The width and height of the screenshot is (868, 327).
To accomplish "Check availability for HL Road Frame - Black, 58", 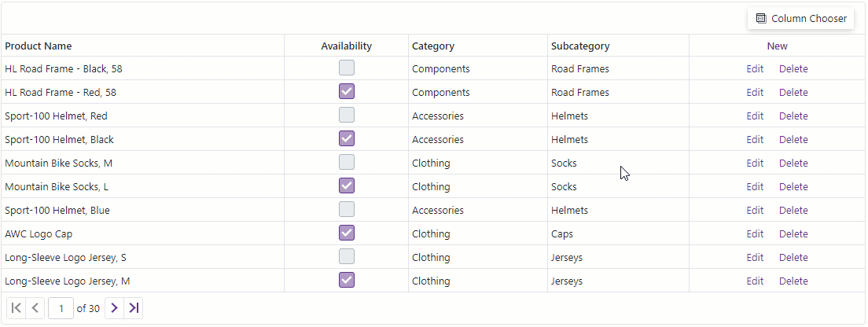I will point(347,68).
